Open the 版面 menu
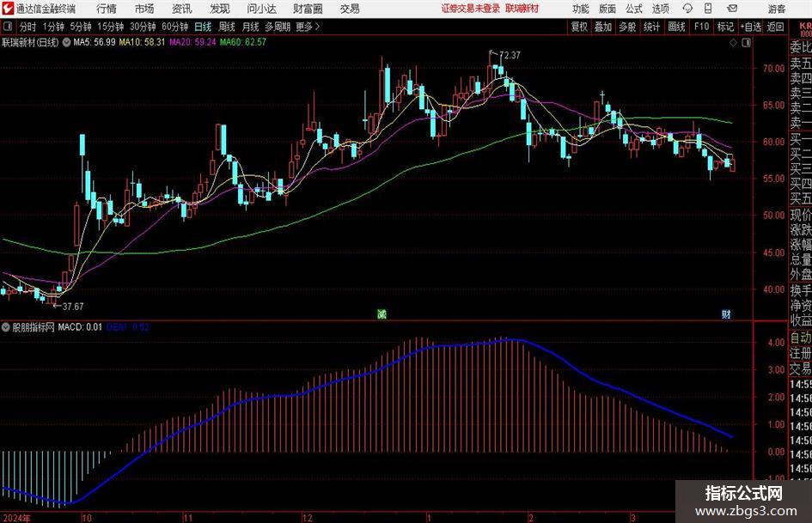 (x=607, y=9)
